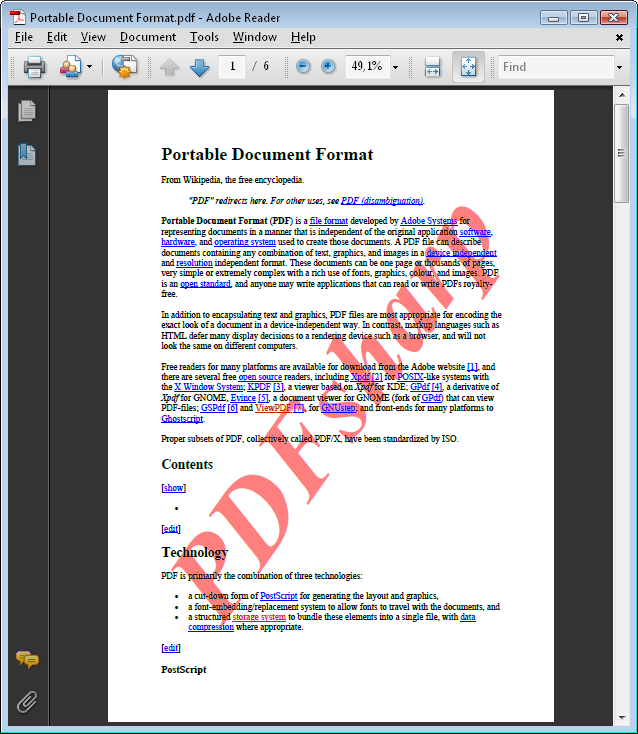638x734 pixels.
Task: Click the previous page up arrow
Action: pos(169,67)
